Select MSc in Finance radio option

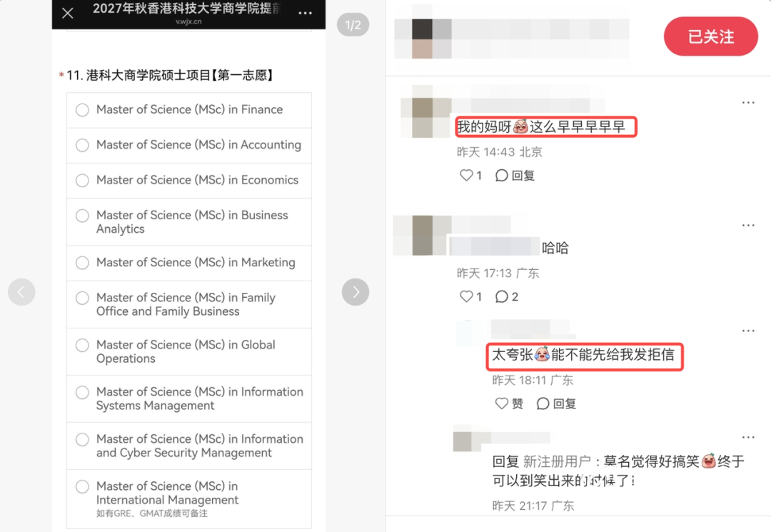83,110
